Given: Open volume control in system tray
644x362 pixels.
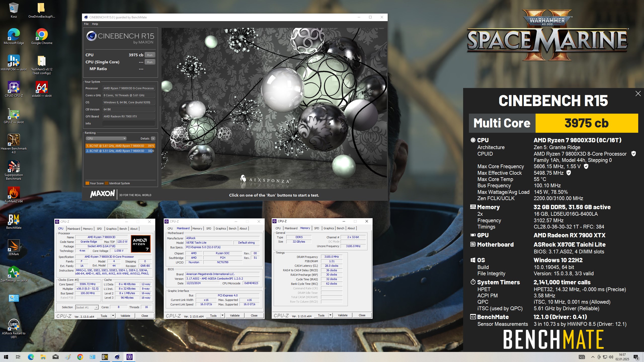Looking at the screenshot, I should (x=611, y=357).
